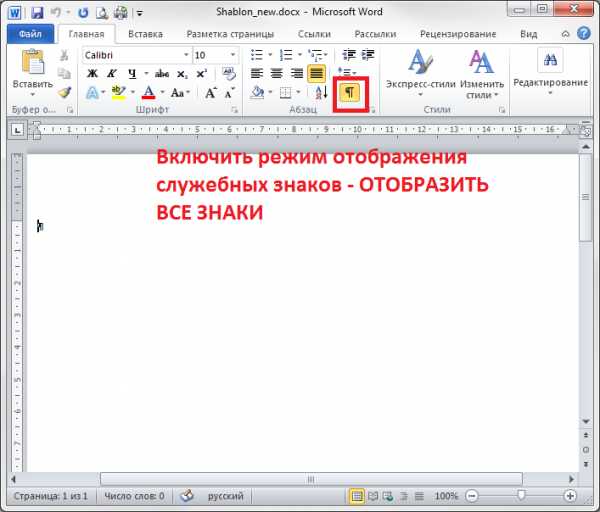600x512 pixels.
Task: Center the text alignment
Action: (277, 73)
